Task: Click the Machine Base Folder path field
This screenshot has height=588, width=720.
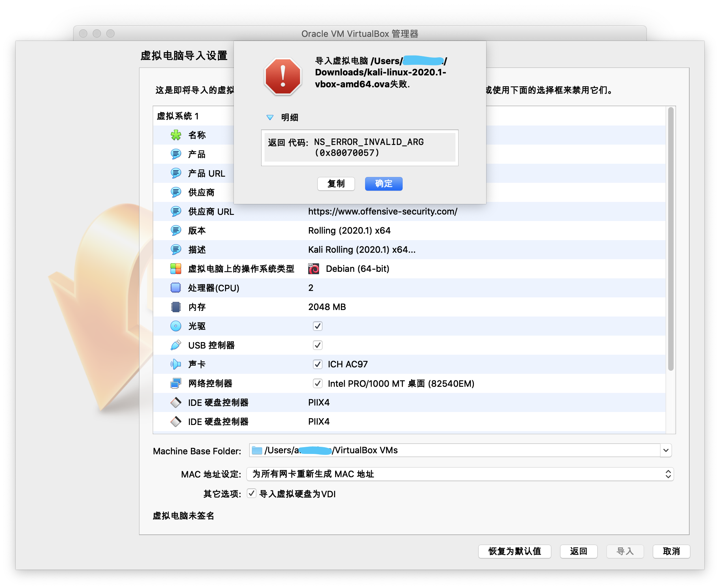Action: [x=455, y=451]
